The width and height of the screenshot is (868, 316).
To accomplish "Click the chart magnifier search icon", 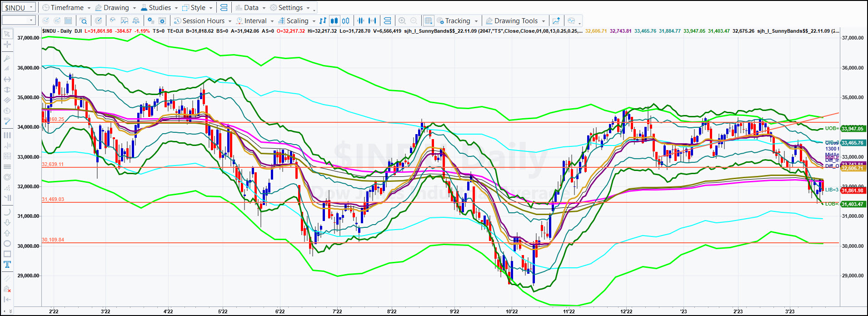I will 83,20.
